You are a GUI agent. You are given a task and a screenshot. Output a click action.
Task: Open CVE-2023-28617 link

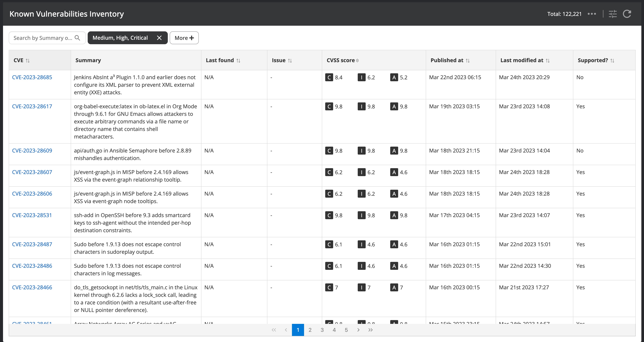click(32, 106)
